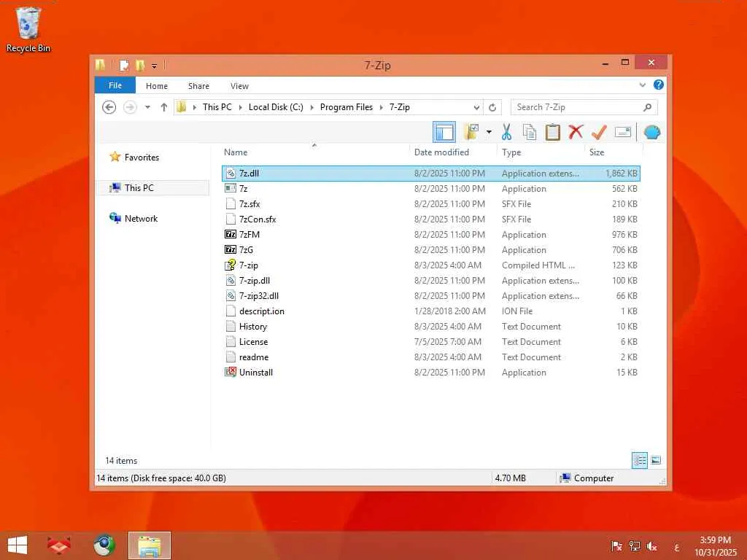Click the Back navigation arrow
This screenshot has width=747, height=560.
click(109, 107)
